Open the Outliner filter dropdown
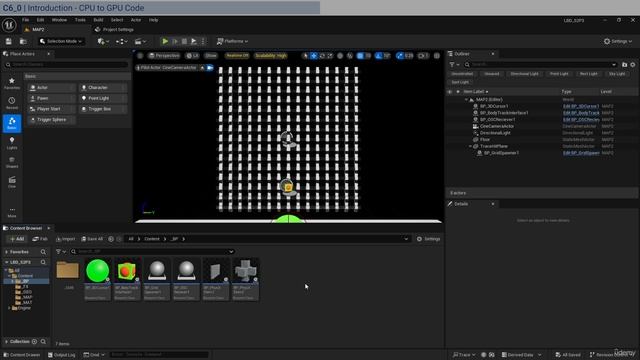Image resolution: width=640 pixels, height=360 pixels. click(x=454, y=64)
